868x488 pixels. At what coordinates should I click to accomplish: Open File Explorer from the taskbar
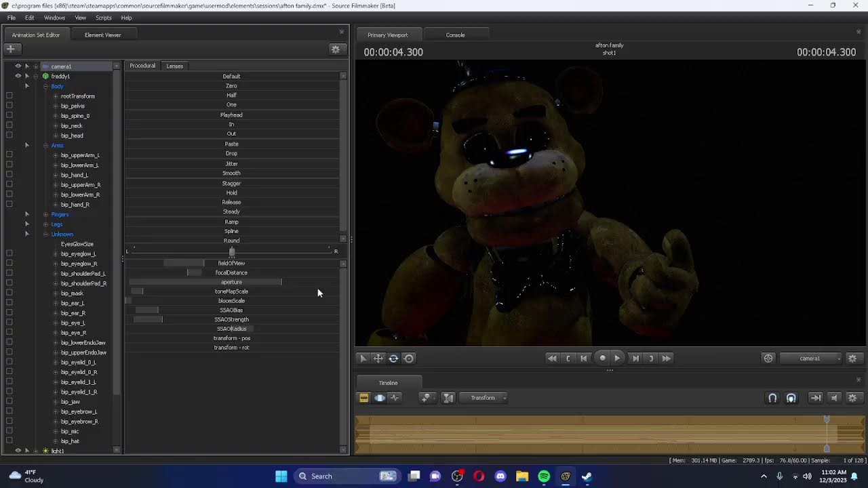[x=522, y=476]
